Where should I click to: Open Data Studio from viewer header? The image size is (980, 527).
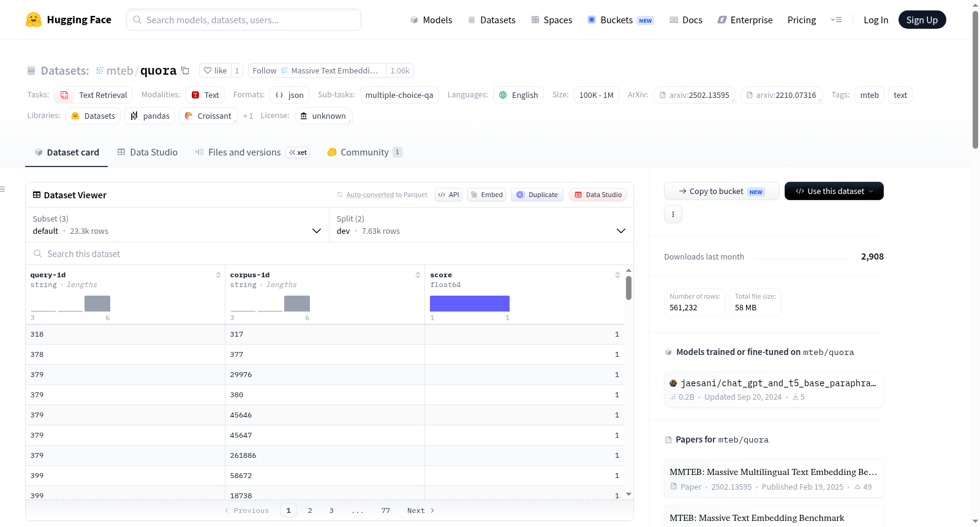coord(598,195)
